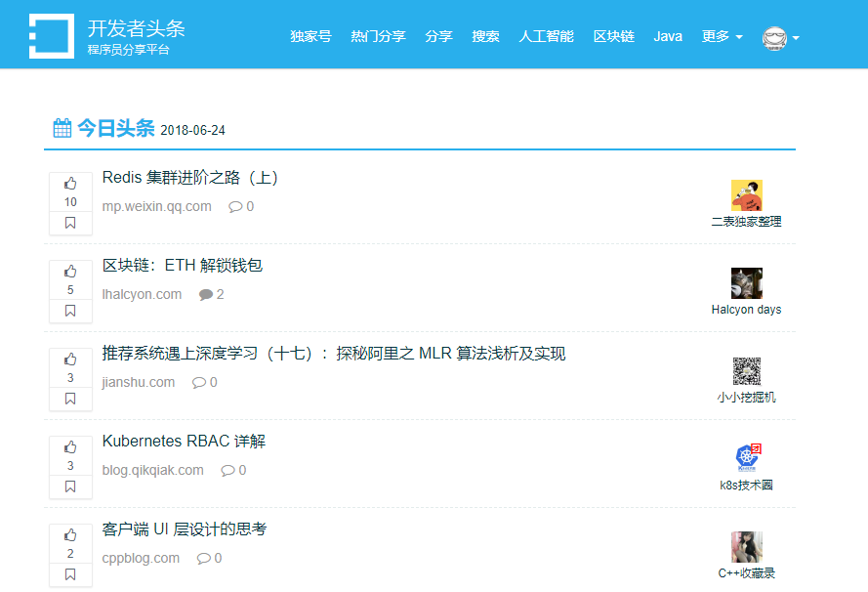Viewport: 868px width, 592px height.
Task: Open the Kubernetes RBAC 详解 article
Action: click(184, 442)
